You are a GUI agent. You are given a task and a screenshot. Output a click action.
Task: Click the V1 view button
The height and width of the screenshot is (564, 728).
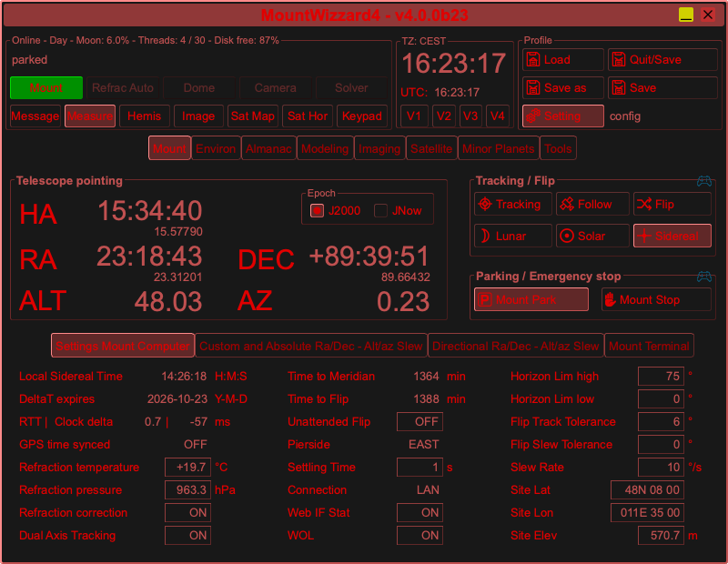pos(414,116)
